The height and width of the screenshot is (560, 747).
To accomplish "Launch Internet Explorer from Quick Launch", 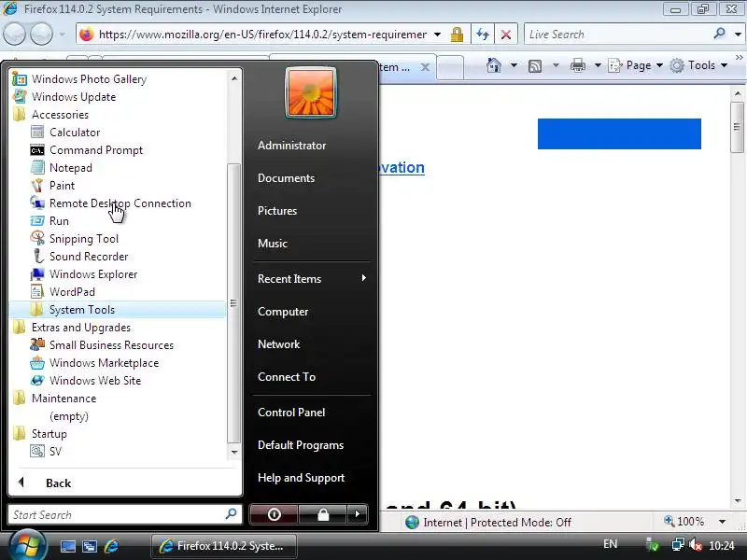I will click(112, 546).
